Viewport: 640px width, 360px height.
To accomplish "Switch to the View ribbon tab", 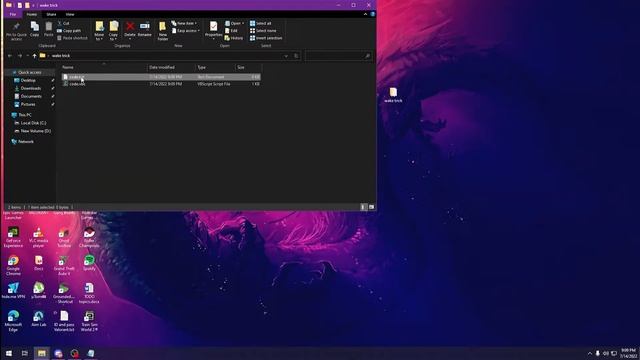I will point(70,14).
